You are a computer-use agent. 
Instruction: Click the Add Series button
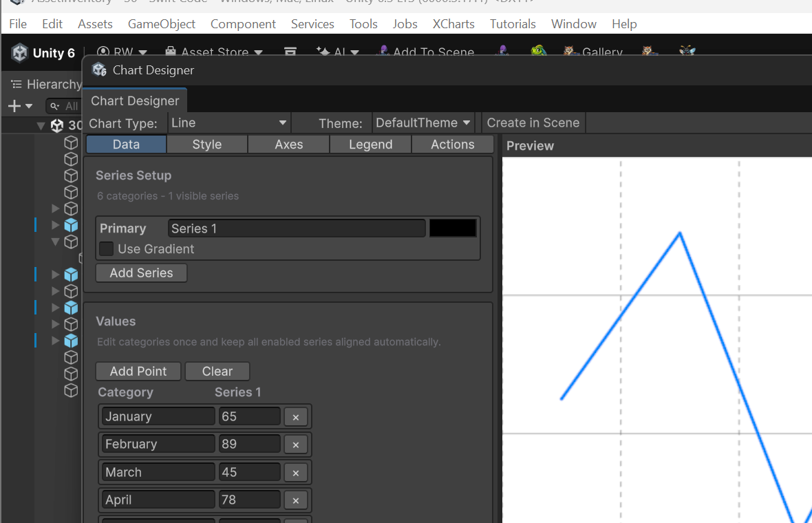(141, 273)
